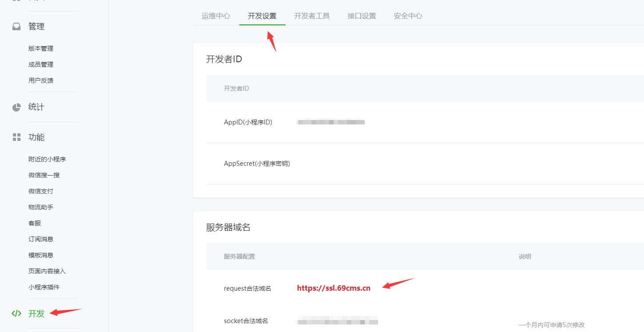
Task: Click the https://ssl.69cms.cn request domain
Action: [x=334, y=288]
